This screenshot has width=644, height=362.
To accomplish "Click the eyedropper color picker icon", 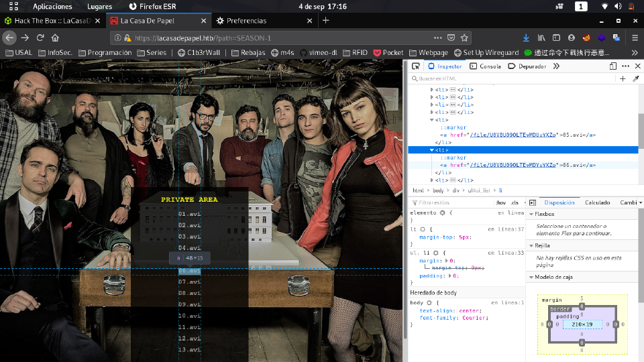I will coord(636,78).
